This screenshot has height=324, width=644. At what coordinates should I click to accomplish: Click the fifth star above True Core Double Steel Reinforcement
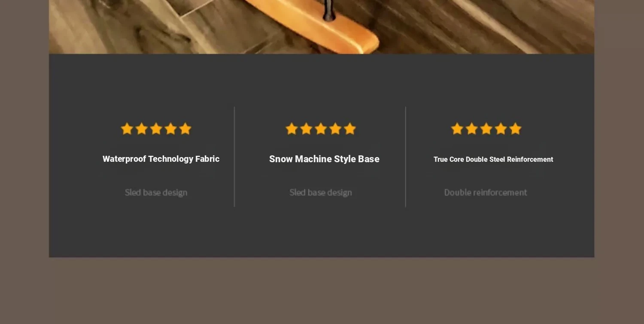pyautogui.click(x=515, y=129)
